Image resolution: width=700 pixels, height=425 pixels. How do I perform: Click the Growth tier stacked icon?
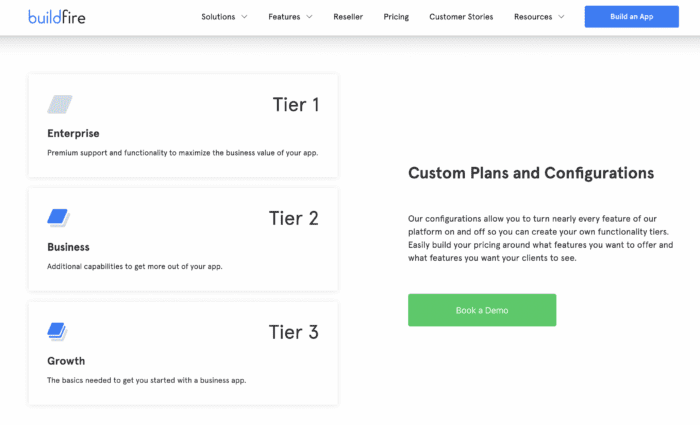(x=57, y=332)
